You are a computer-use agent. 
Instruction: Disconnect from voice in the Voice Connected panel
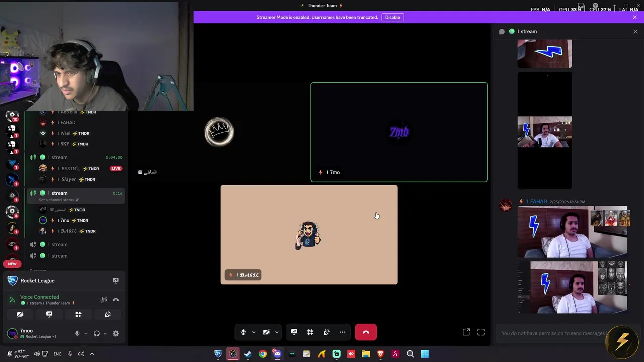coord(116,300)
